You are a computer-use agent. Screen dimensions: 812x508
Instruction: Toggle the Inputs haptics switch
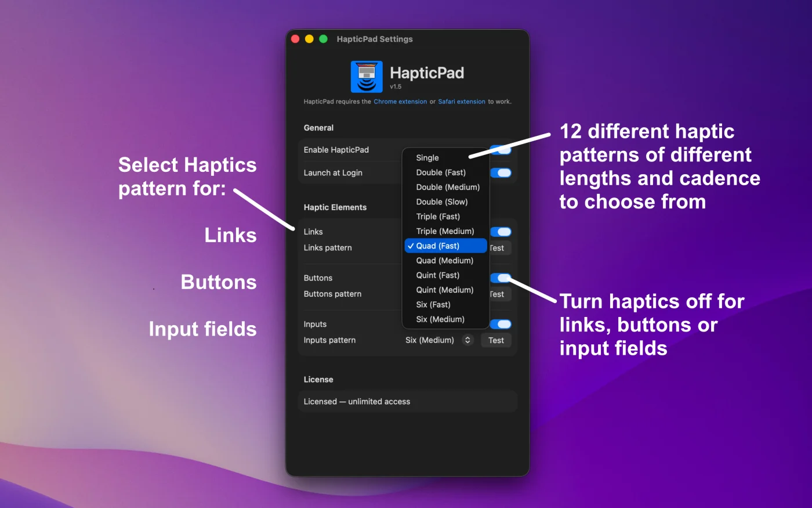click(501, 324)
